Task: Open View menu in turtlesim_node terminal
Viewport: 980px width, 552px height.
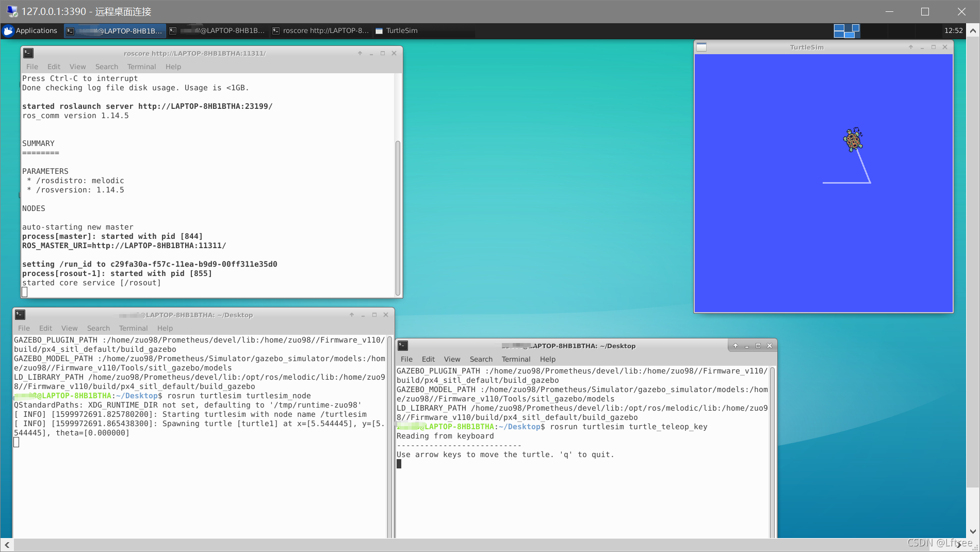Action: tap(69, 328)
